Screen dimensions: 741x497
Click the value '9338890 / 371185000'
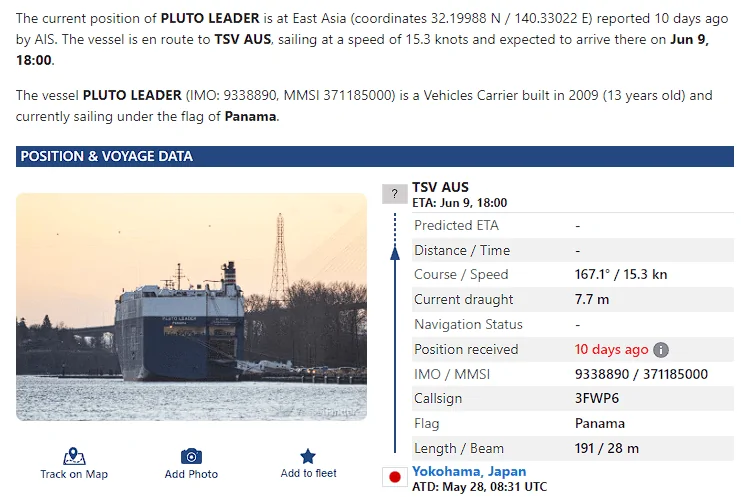click(x=641, y=374)
